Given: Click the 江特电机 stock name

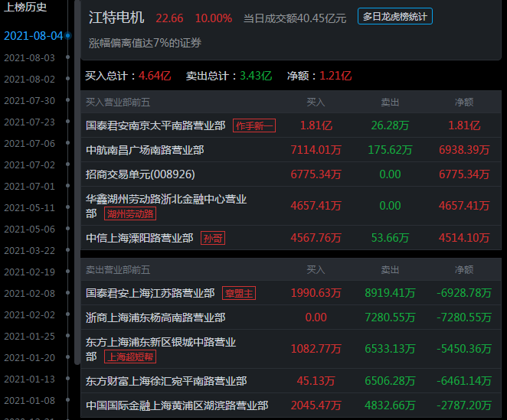Looking at the screenshot, I should point(116,18).
